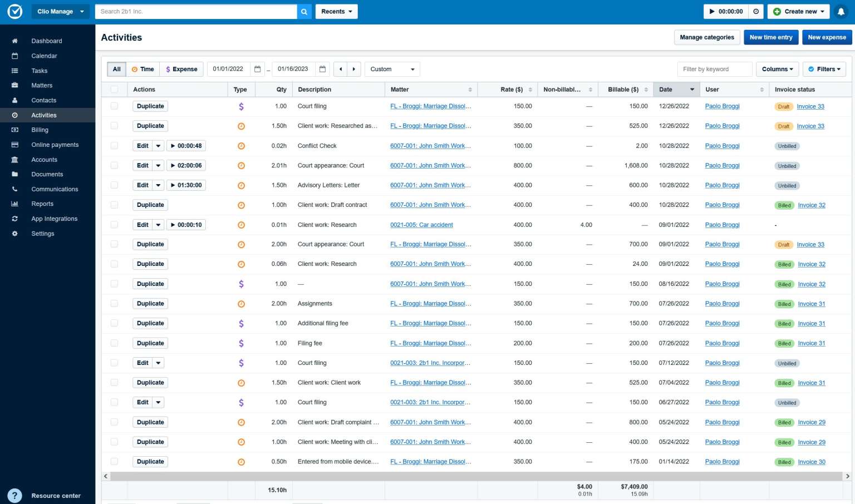
Task: Check the checkbox on the Conflict Check row
Action: (x=114, y=146)
